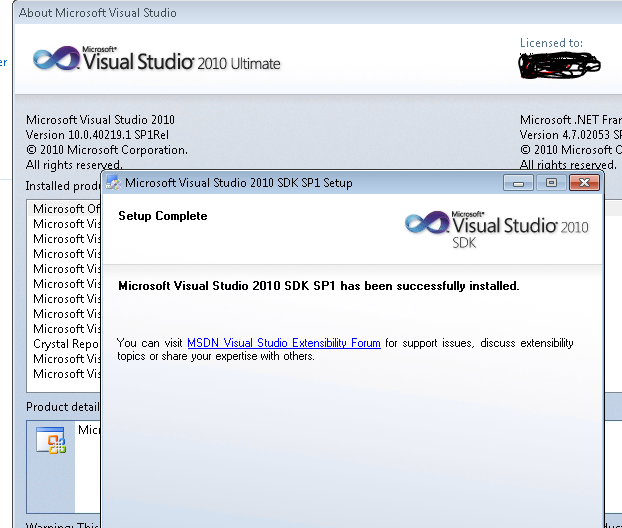The image size is (622, 528).
Task: Click the Setup Complete heading
Action: pos(162,216)
